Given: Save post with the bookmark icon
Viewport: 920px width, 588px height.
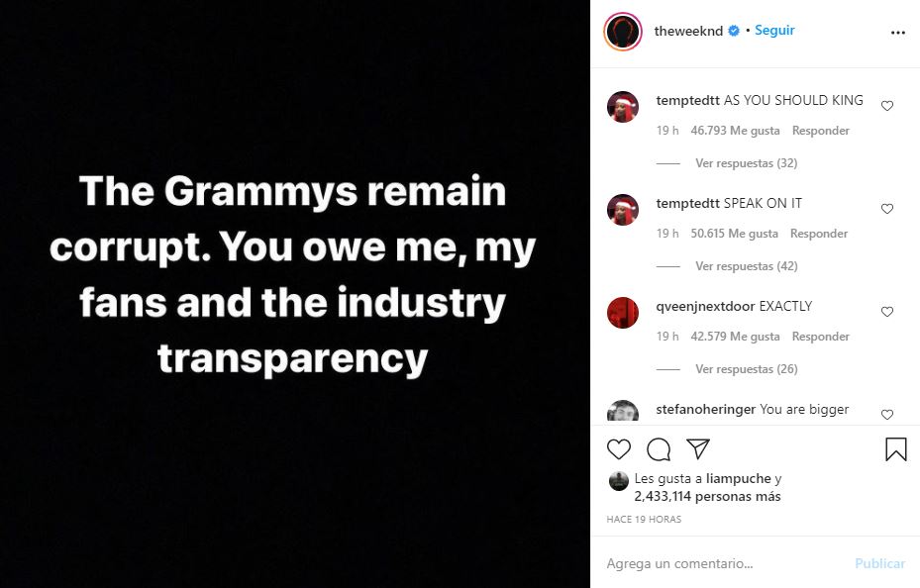Looking at the screenshot, I should [895, 449].
